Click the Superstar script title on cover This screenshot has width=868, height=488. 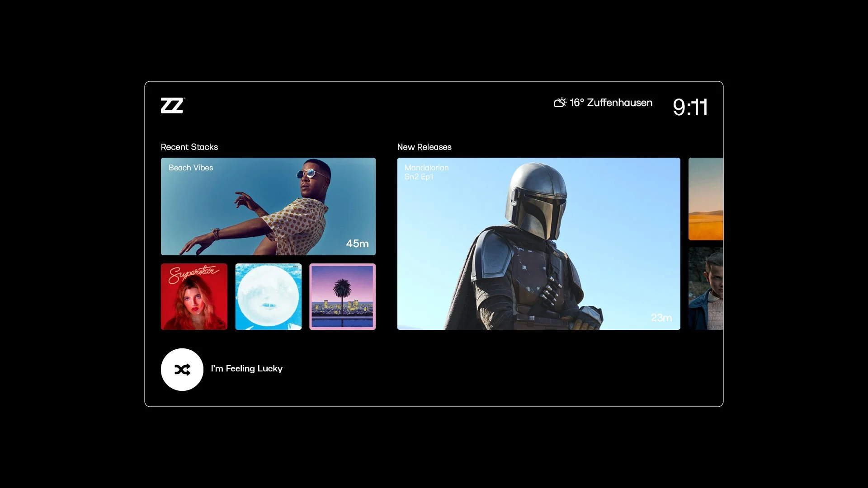193,273
